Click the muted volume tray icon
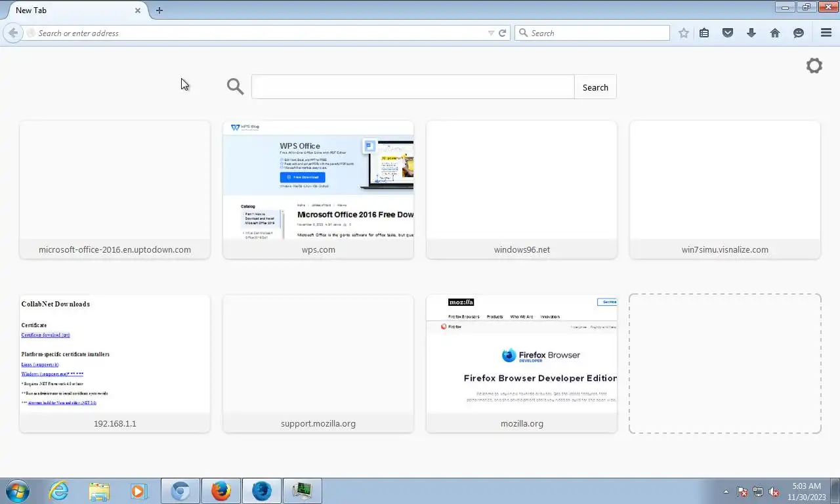 pyautogui.click(x=774, y=492)
